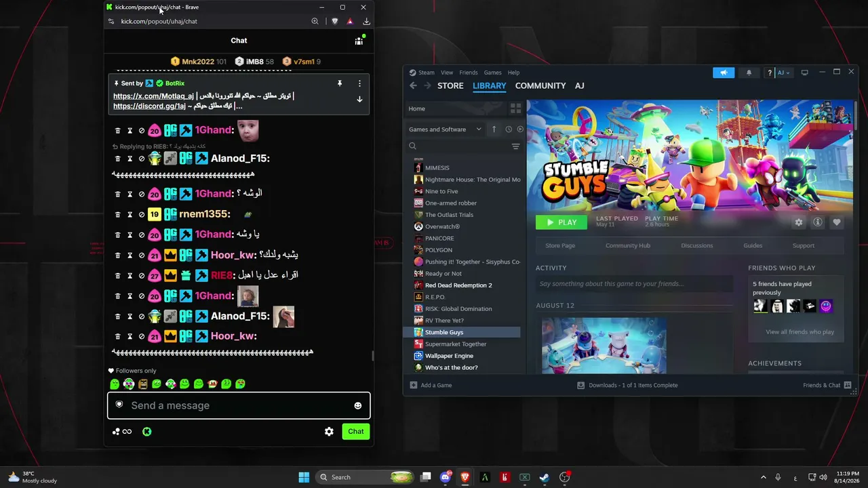Image resolution: width=868 pixels, height=488 pixels.
Task: Play Stumble Guys with the green PLAY button
Action: pos(561,222)
